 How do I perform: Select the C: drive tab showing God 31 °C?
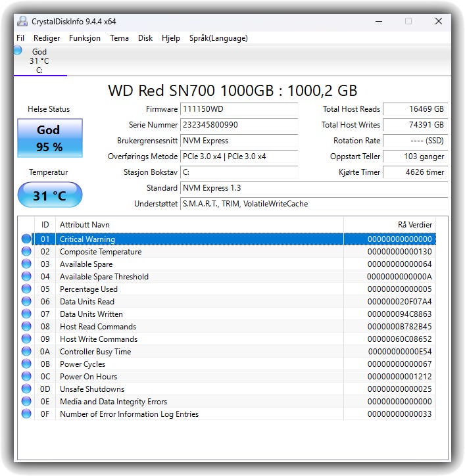40,60
